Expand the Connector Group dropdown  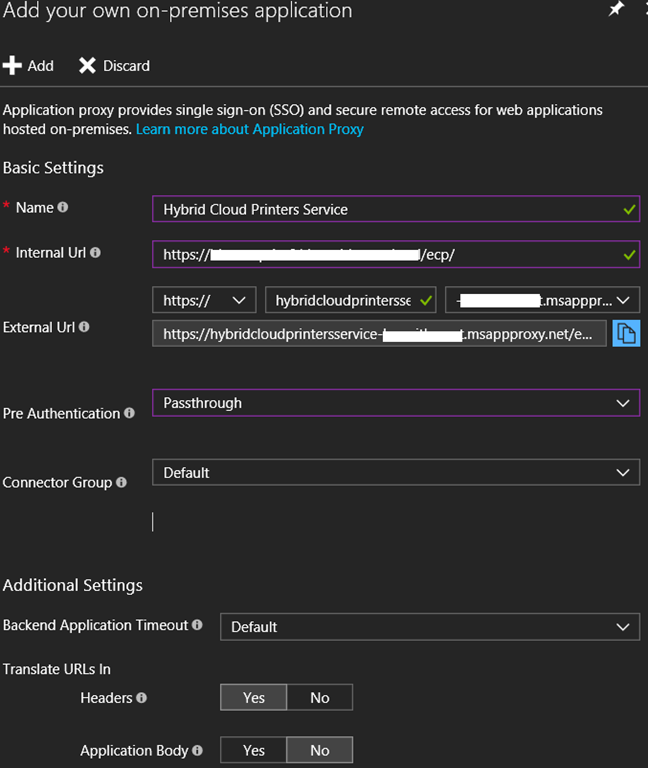tap(395, 472)
